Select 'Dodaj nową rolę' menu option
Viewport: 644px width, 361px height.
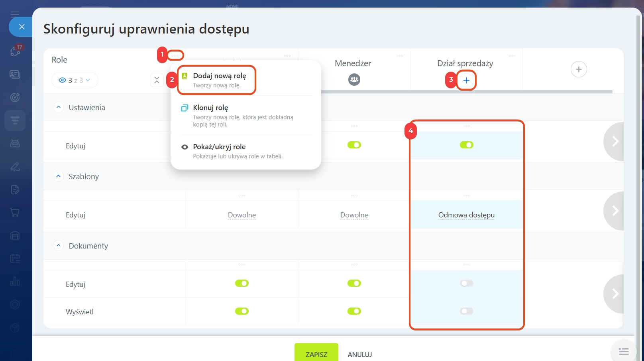219,80
